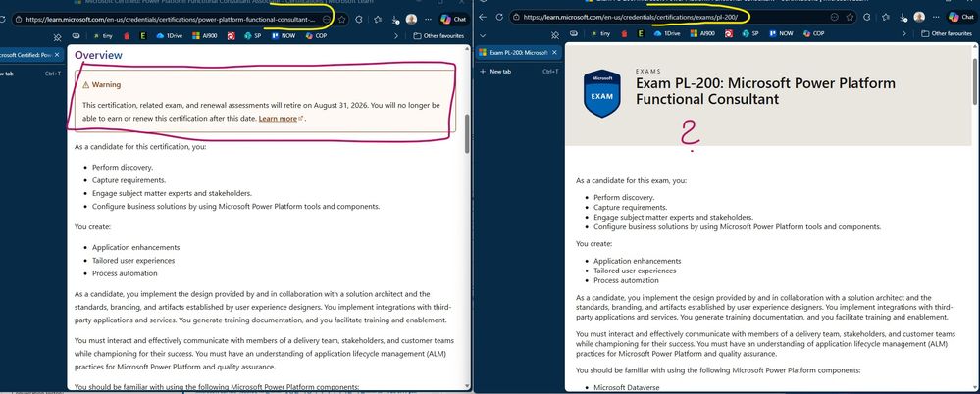Open SP bookmark in right favorites bar
Image resolution: width=980 pixels, height=394 pixels.
[750, 33]
